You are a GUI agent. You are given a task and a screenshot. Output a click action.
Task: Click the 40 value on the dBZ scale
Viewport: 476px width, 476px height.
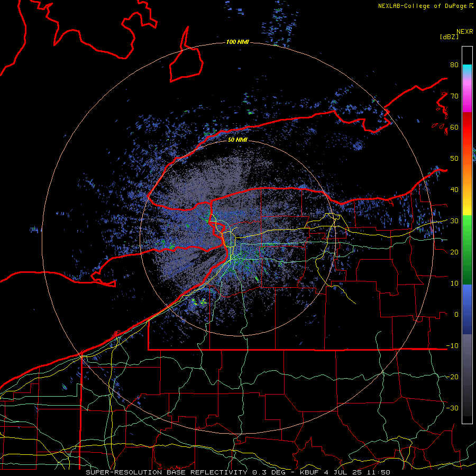[x=454, y=190]
